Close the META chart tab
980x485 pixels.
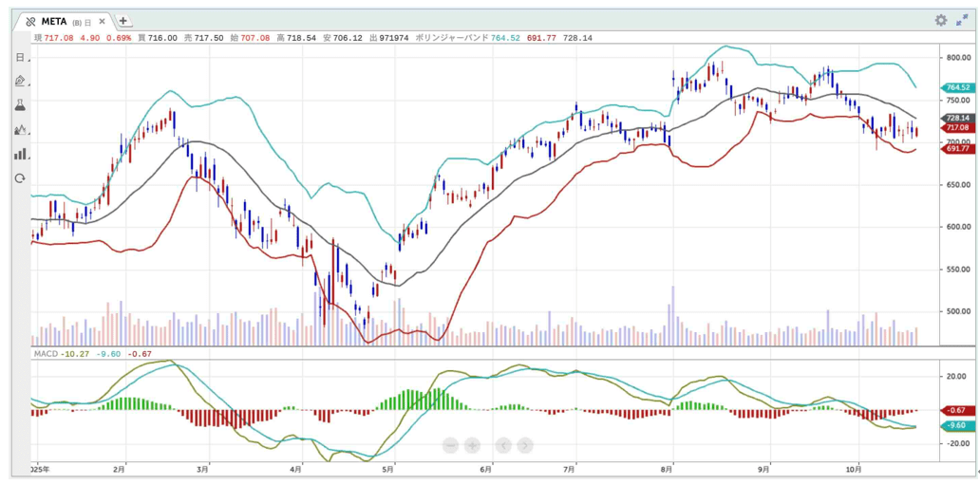pos(104,21)
